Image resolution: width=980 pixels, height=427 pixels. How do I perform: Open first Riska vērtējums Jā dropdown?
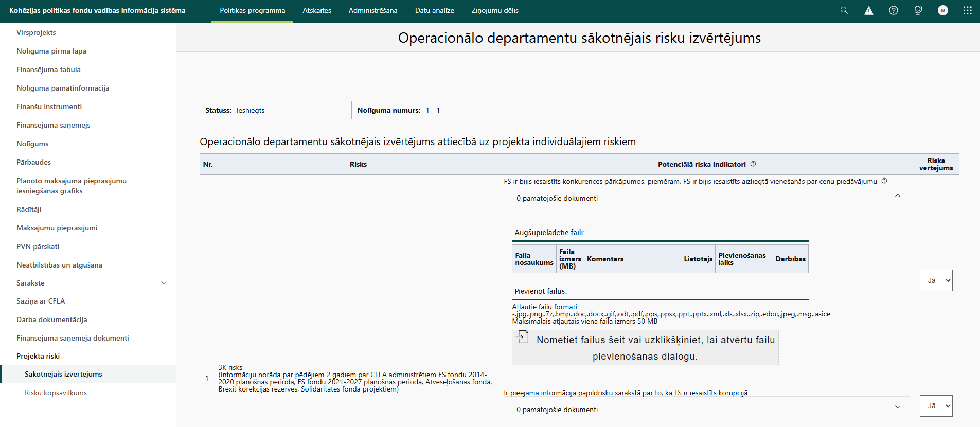pos(936,280)
